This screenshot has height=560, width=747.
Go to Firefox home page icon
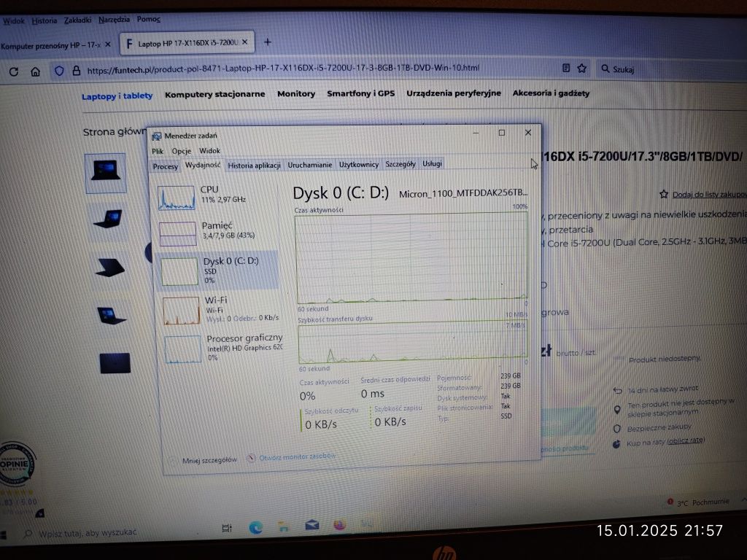tap(35, 71)
